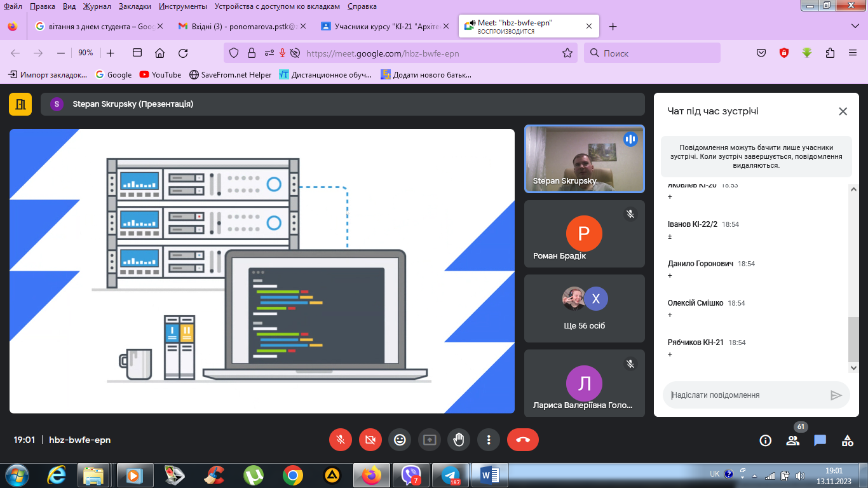Open meeting details info icon
Viewport: 868px width, 488px height.
pos(765,440)
